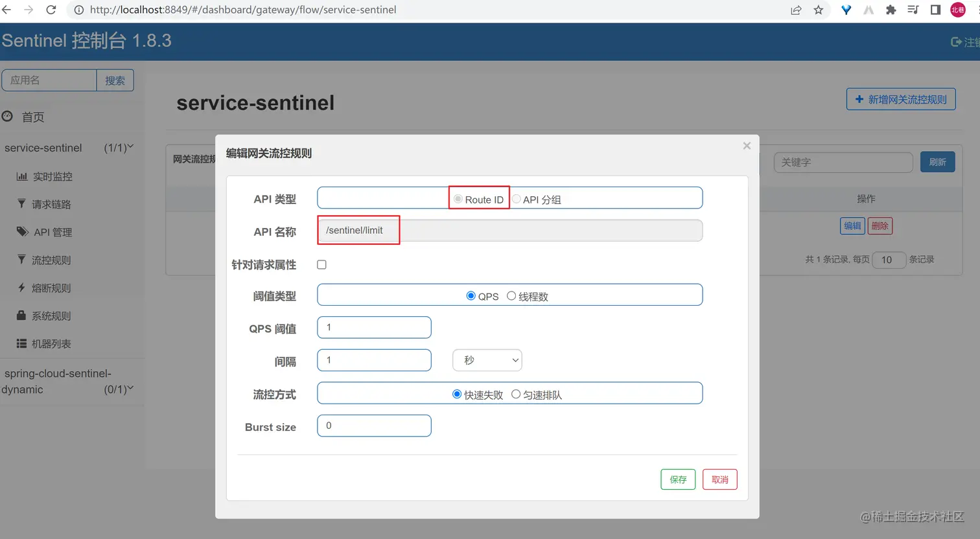Viewport: 980px width, 539px height.
Task: Click the browser address bar URL
Action: (x=243, y=10)
